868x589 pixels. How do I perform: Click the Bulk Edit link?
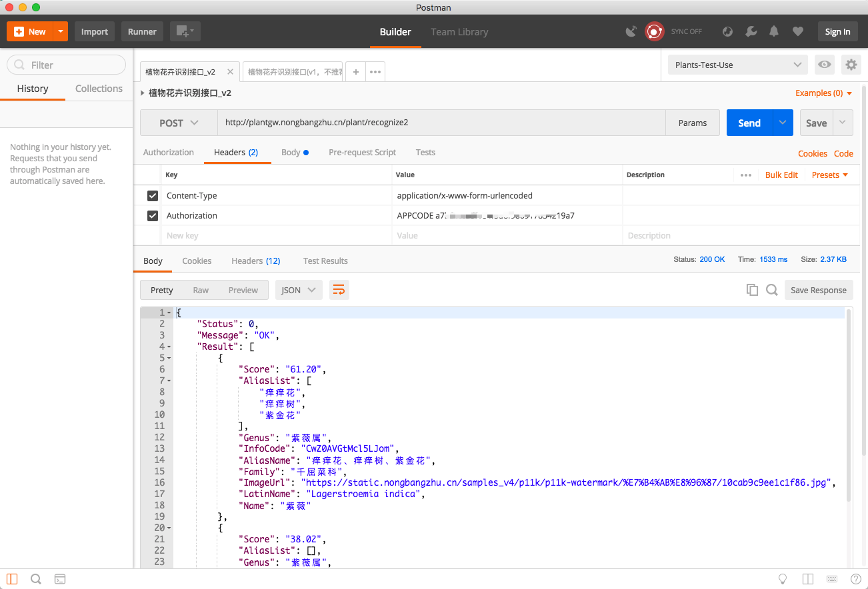point(781,175)
